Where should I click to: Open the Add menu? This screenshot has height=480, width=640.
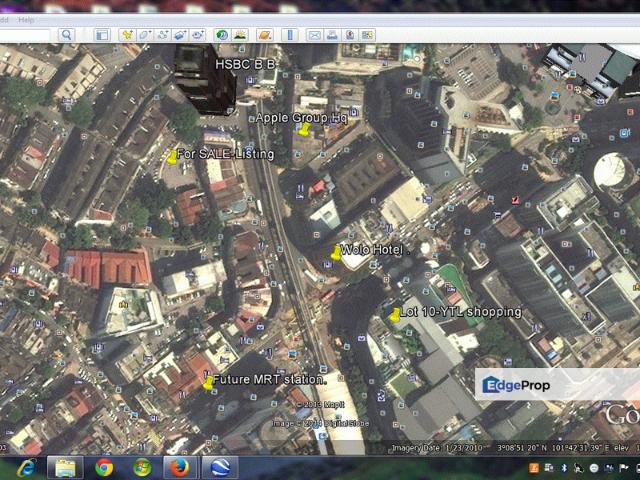(4, 19)
